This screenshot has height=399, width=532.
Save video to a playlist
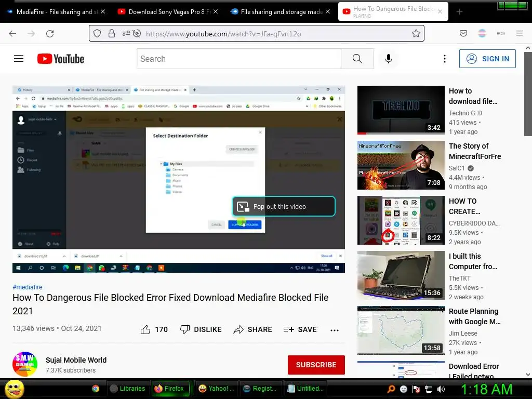[300, 329]
